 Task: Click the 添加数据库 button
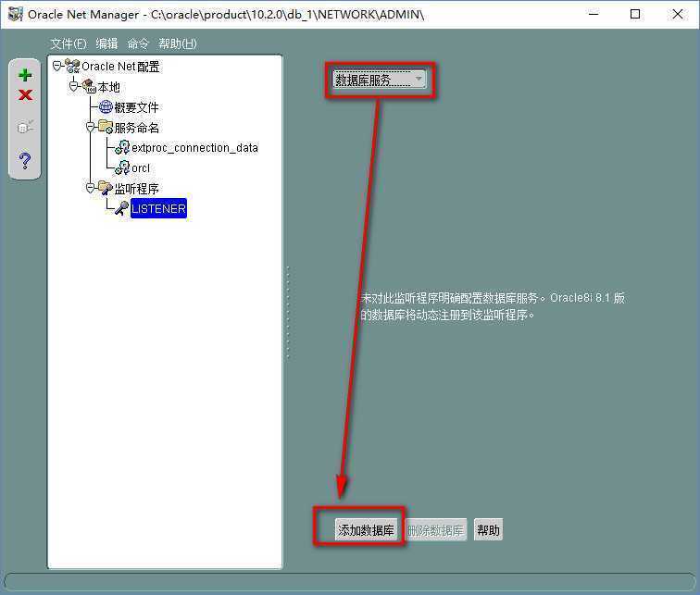(366, 530)
